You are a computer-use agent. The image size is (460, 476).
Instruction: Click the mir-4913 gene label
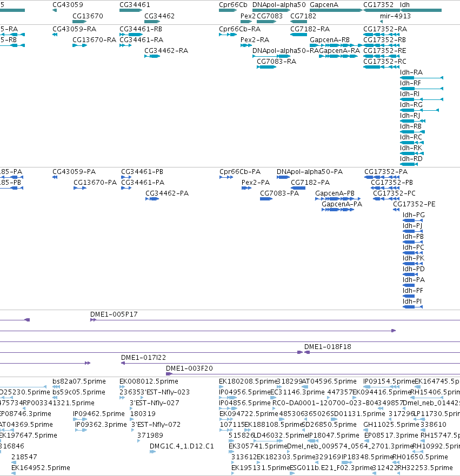pyautogui.click(x=395, y=16)
